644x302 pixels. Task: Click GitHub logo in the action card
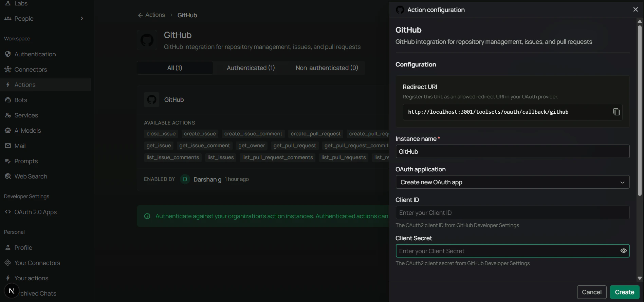[151, 99]
